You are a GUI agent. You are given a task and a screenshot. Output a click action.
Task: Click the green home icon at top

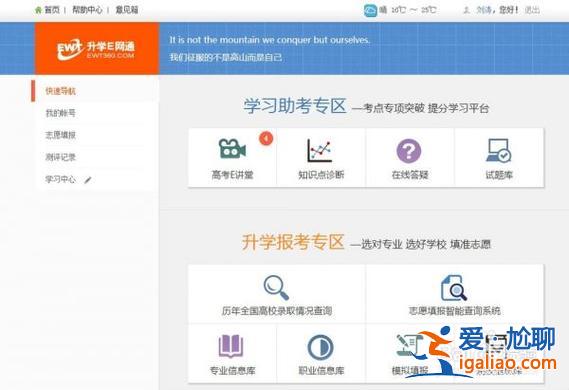click(x=38, y=10)
